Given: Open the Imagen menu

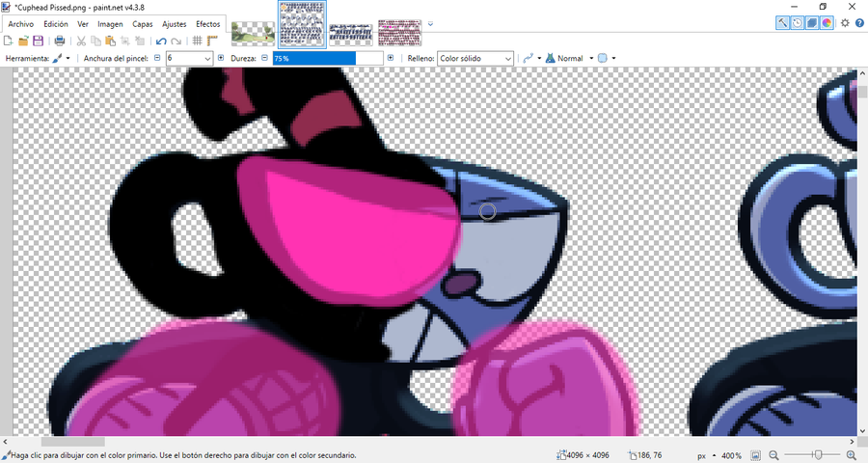Looking at the screenshot, I should point(110,24).
